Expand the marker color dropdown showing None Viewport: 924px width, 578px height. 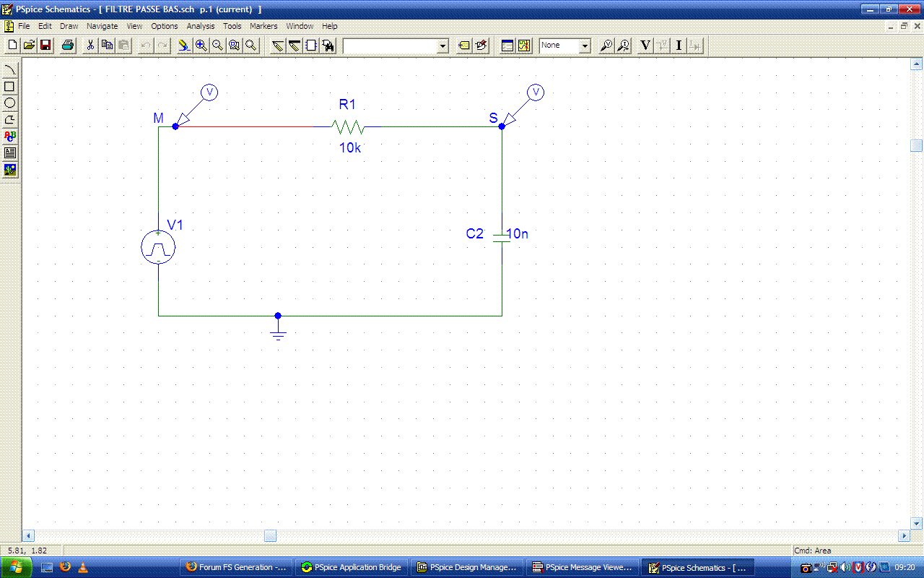(585, 46)
